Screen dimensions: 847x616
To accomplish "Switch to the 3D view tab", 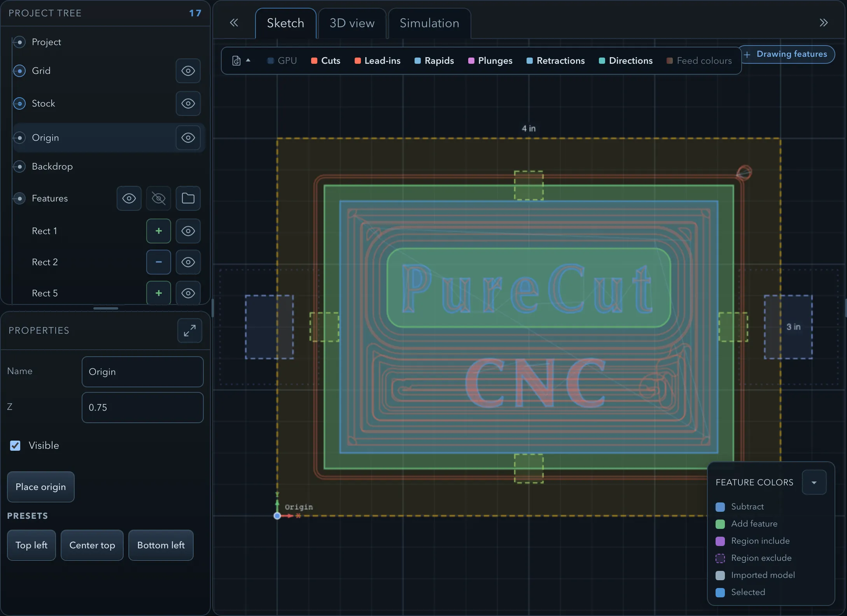I will [352, 23].
